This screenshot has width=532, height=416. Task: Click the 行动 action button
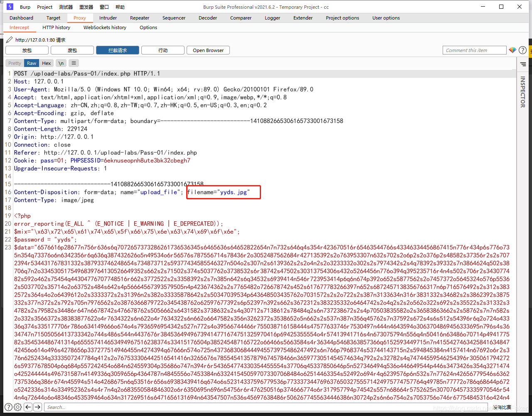tap(163, 50)
